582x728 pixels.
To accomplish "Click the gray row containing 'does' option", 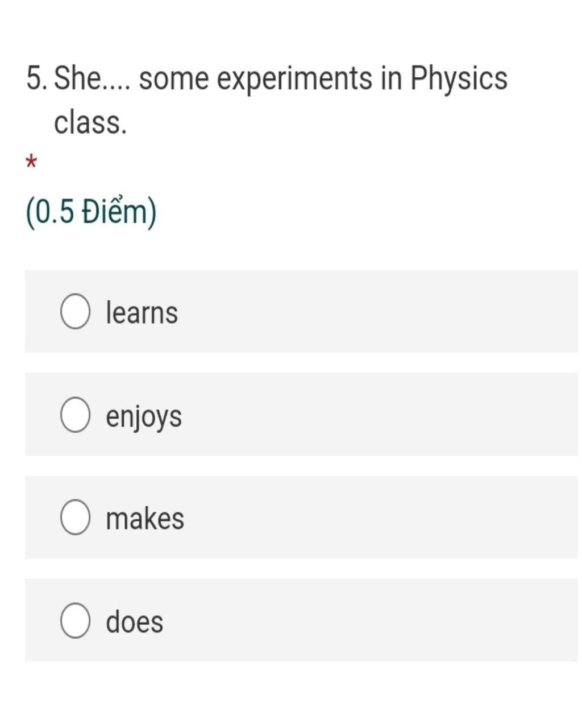I will click(301, 621).
